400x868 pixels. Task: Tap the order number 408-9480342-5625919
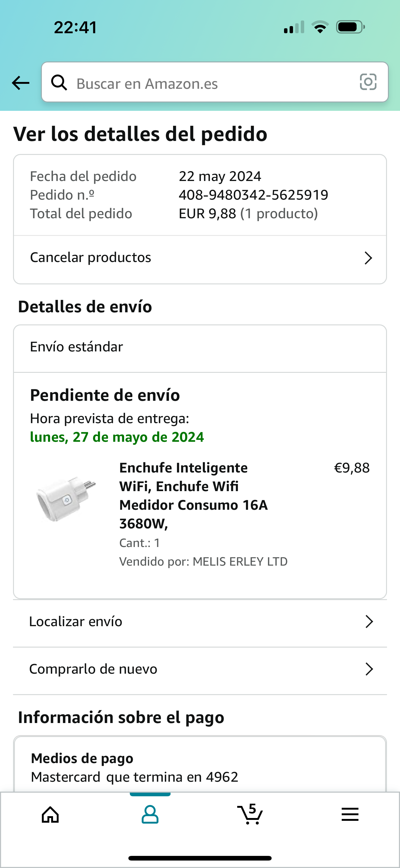click(253, 195)
